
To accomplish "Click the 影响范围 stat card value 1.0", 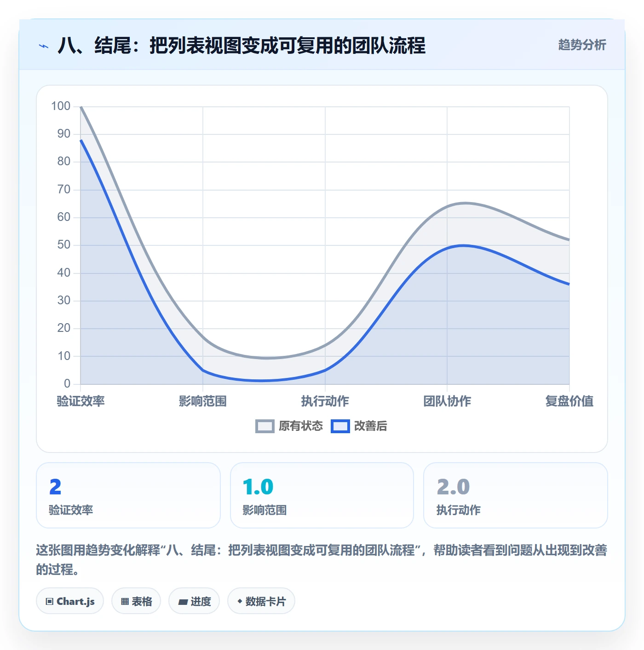I will (x=258, y=487).
